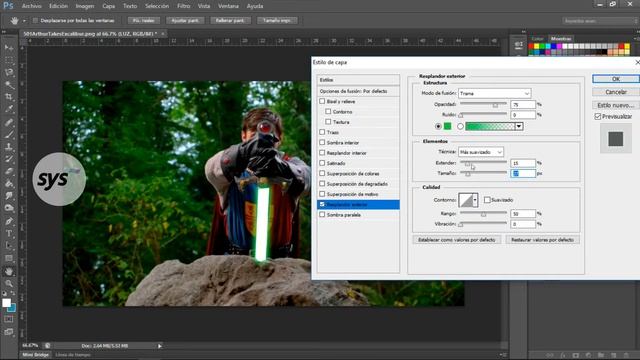Viewport: 640px width, 360px height.
Task: Toggle Quick Mask mode icon
Action: click(x=9, y=319)
